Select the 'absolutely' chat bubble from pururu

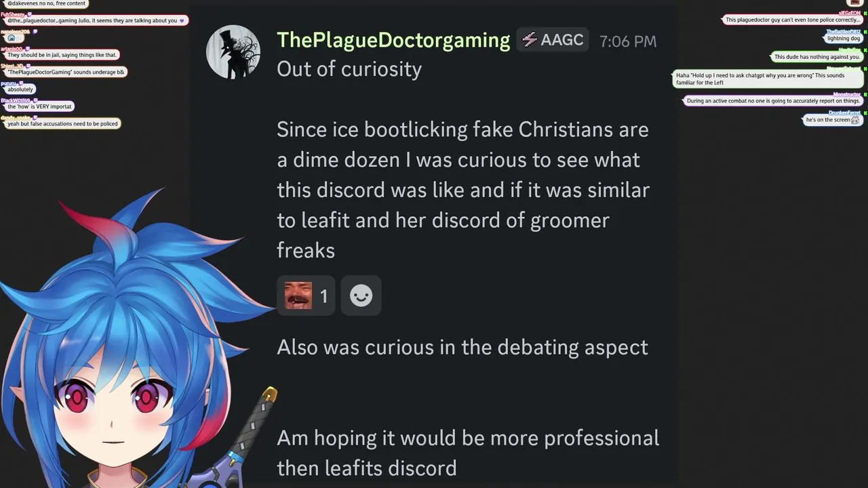(20, 89)
